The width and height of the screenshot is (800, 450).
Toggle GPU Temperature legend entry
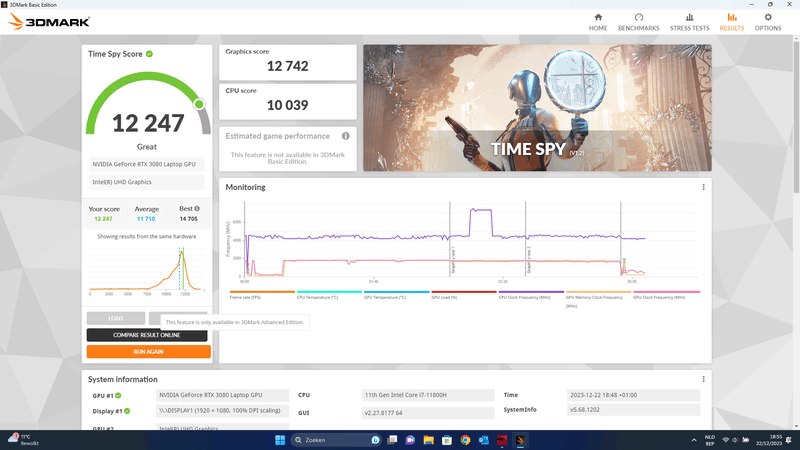396,295
